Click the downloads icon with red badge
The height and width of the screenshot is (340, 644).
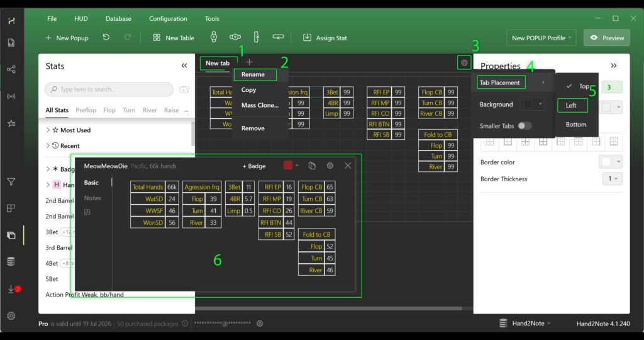coord(11,289)
